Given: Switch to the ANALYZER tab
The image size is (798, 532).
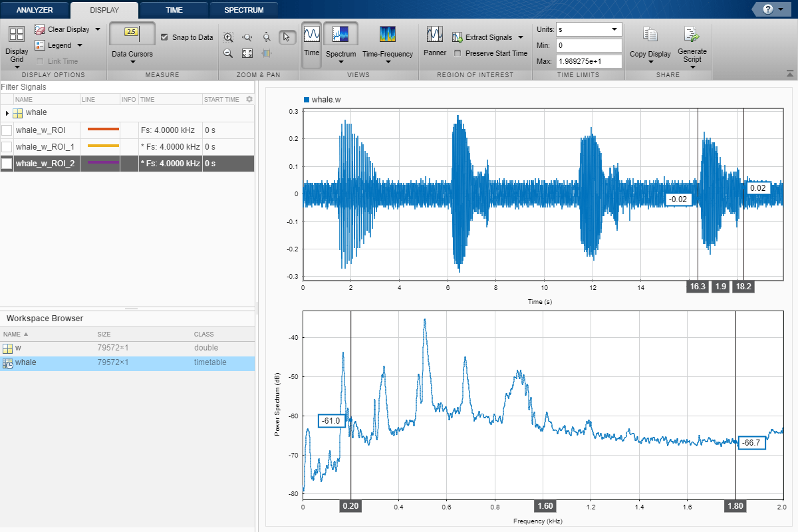Looking at the screenshot, I should coord(34,10).
